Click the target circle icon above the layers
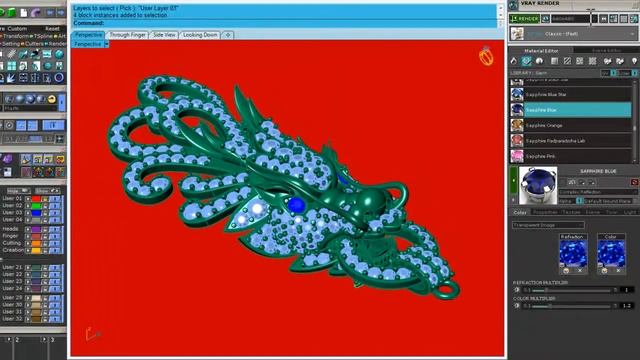Screen dimensions: 640x360 [x=9, y=126]
